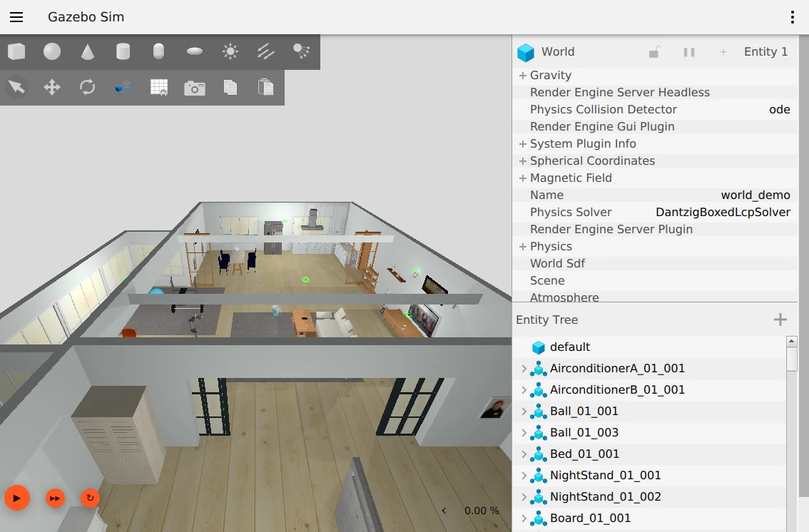The image size is (809, 532).
Task: Add a directional light
Action: click(x=265, y=51)
